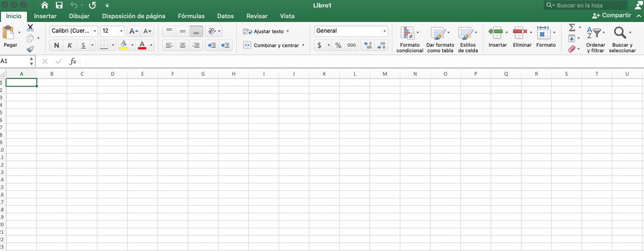Open the Formato condicional menu

(x=410, y=39)
